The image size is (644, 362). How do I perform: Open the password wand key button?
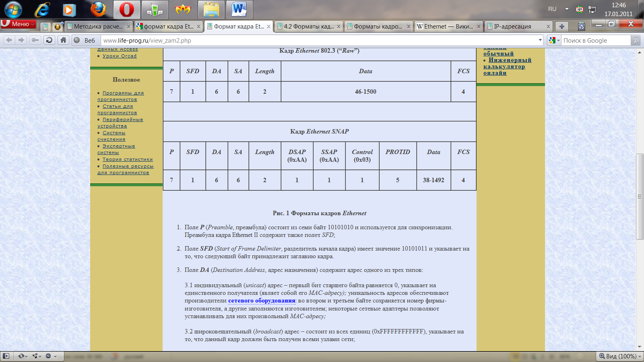(x=35, y=40)
